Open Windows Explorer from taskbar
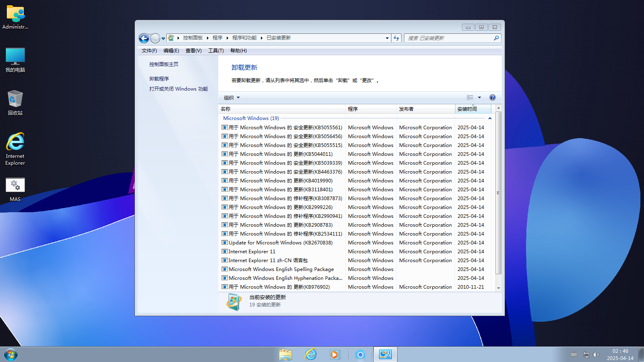 (x=286, y=355)
